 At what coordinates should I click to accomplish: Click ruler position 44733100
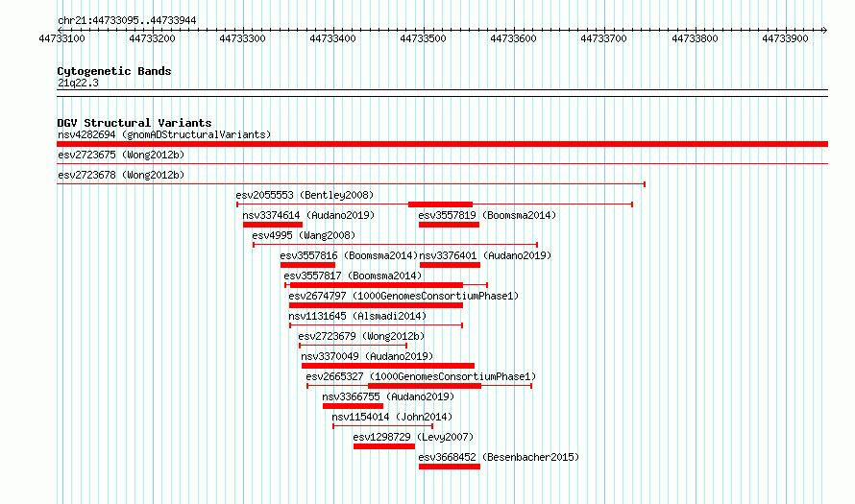click(x=61, y=38)
